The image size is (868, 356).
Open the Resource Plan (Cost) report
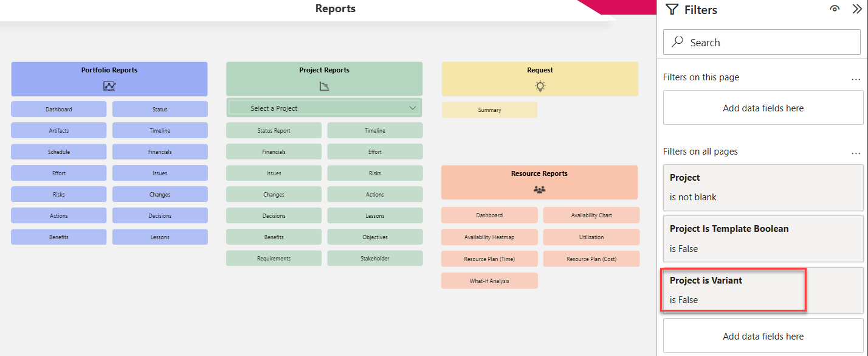(591, 259)
